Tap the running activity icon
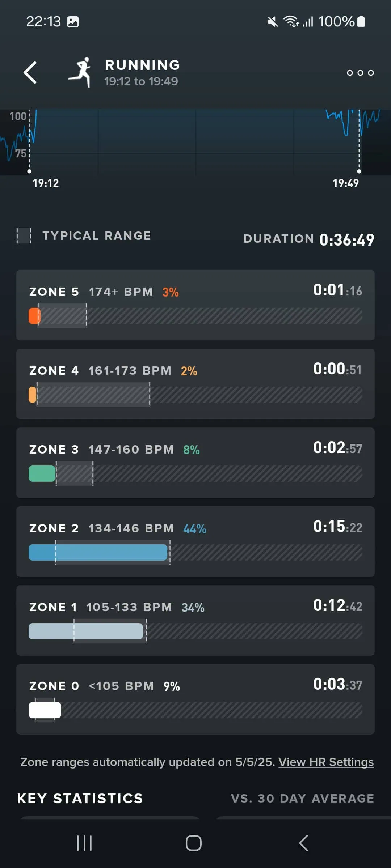The image size is (391, 868). point(81,72)
